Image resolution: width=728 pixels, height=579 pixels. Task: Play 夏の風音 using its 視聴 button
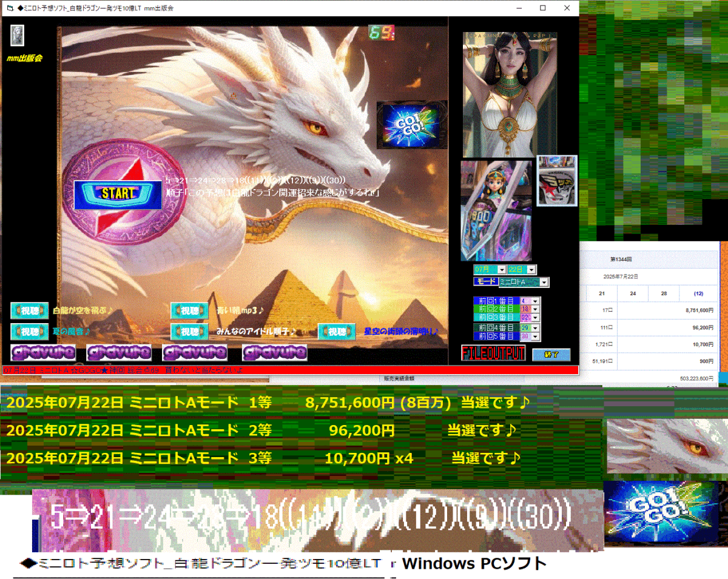pyautogui.click(x=30, y=331)
